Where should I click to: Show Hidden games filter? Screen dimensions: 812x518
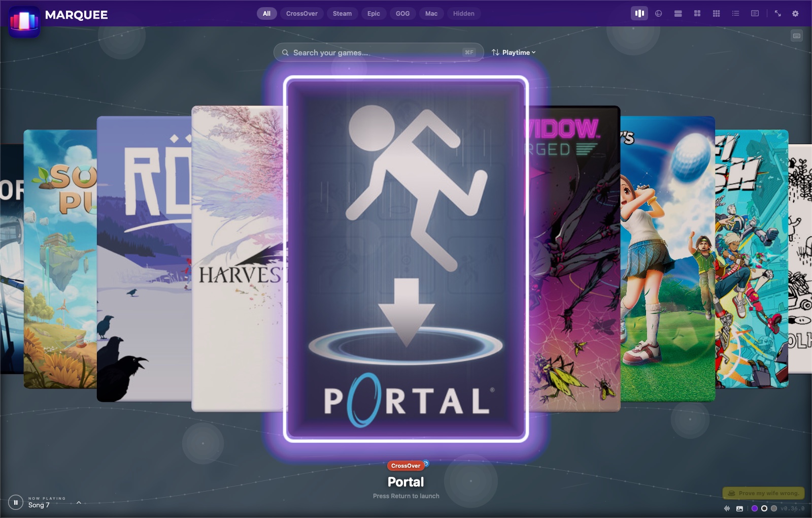coord(464,14)
